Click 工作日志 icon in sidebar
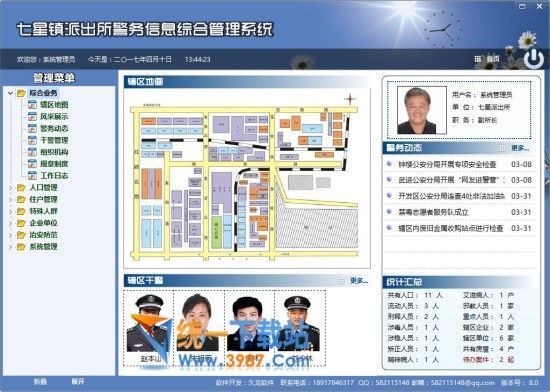 (x=32, y=175)
